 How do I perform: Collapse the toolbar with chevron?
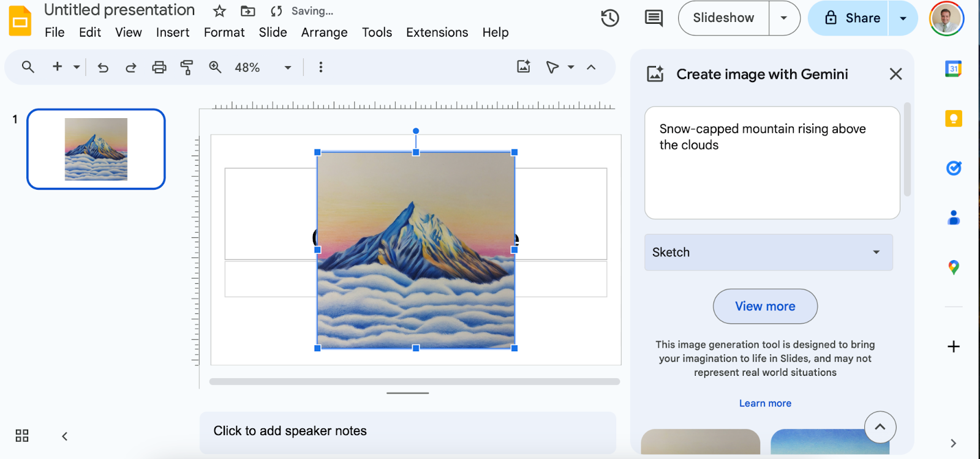pyautogui.click(x=591, y=67)
